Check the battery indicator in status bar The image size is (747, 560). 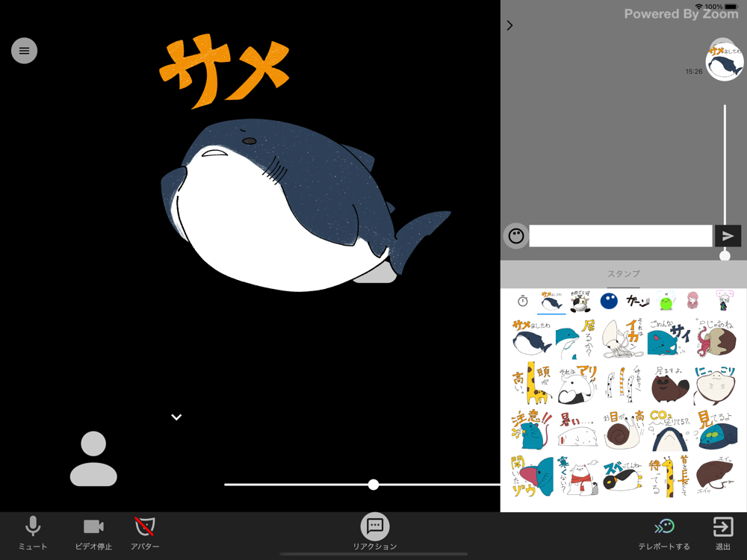[x=731, y=7]
